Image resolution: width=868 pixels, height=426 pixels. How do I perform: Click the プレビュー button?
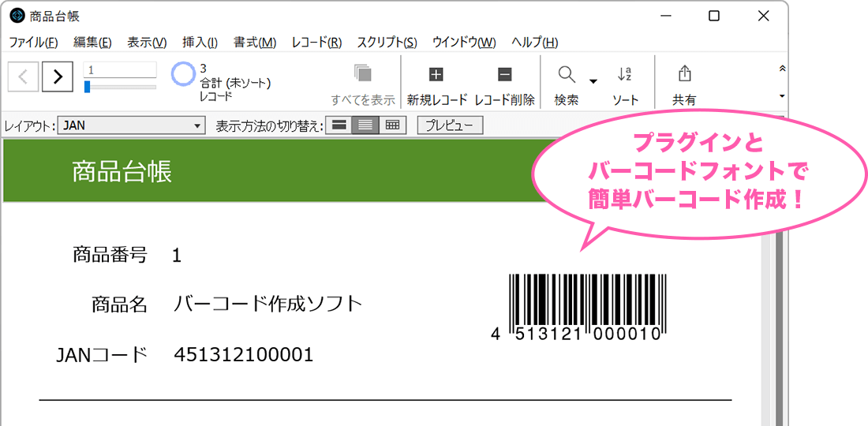(x=450, y=125)
